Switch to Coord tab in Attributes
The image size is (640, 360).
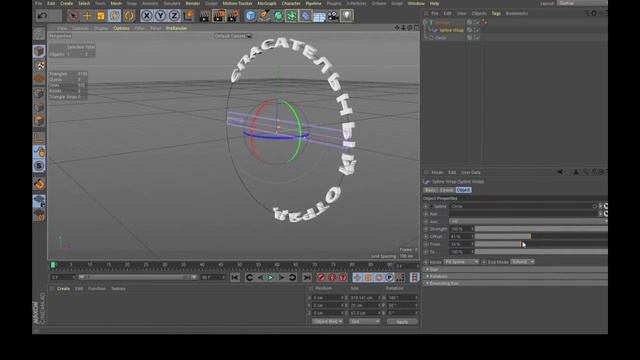coord(447,190)
